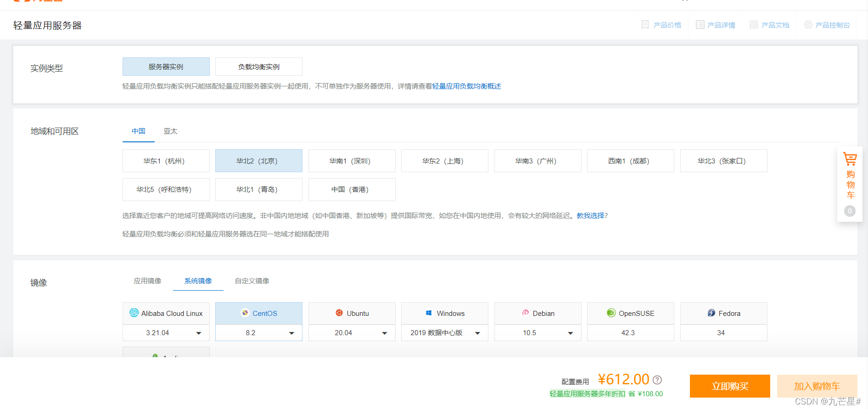Click the Alibaba Cloud Linux logo icon
This screenshot has width=868, height=410.
pyautogui.click(x=134, y=313)
